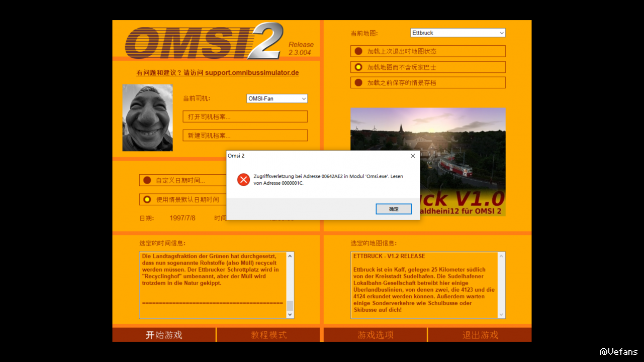Click the 新建司机档案 button
The image size is (644, 362).
[245, 136]
